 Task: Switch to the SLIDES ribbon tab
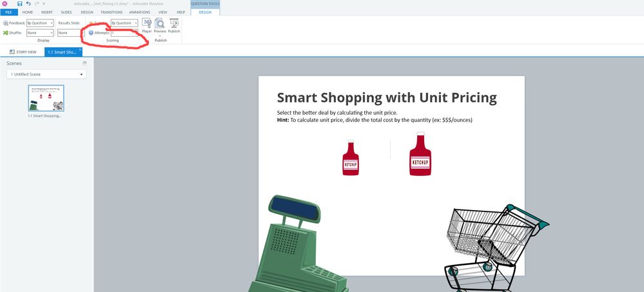tap(66, 12)
